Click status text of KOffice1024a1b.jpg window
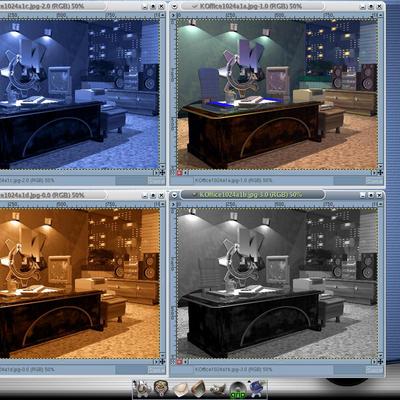 click(233, 370)
